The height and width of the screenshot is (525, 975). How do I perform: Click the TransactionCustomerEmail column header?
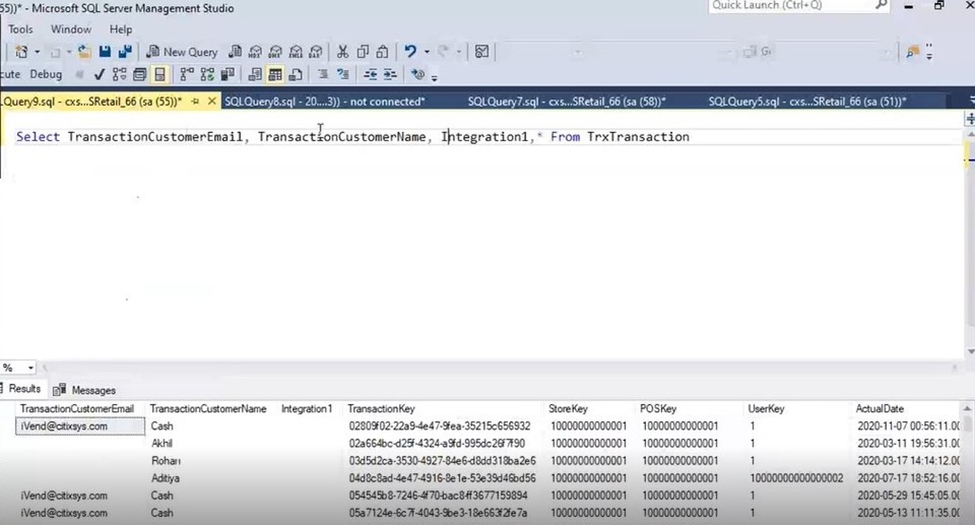[77, 409]
